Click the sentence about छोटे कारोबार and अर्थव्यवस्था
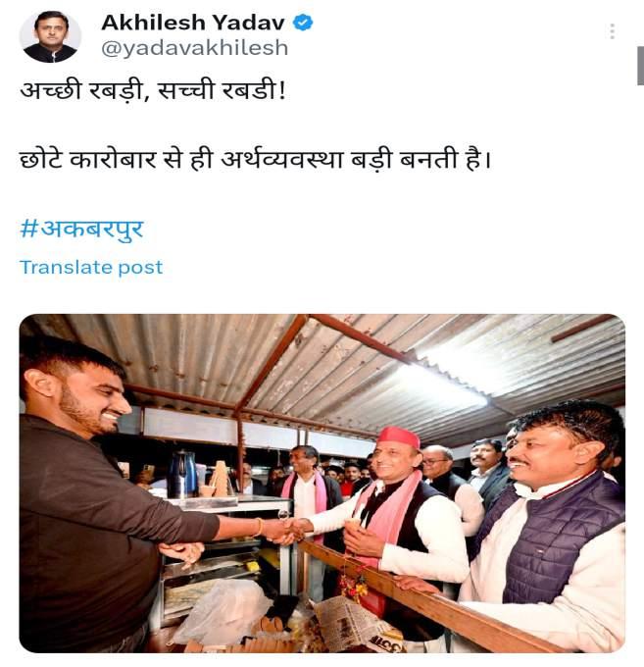 coord(256,160)
